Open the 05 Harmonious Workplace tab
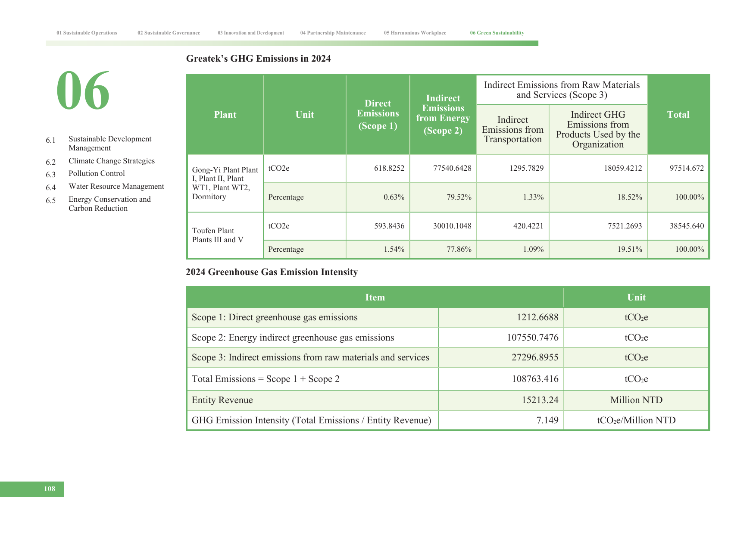 [415, 33]
